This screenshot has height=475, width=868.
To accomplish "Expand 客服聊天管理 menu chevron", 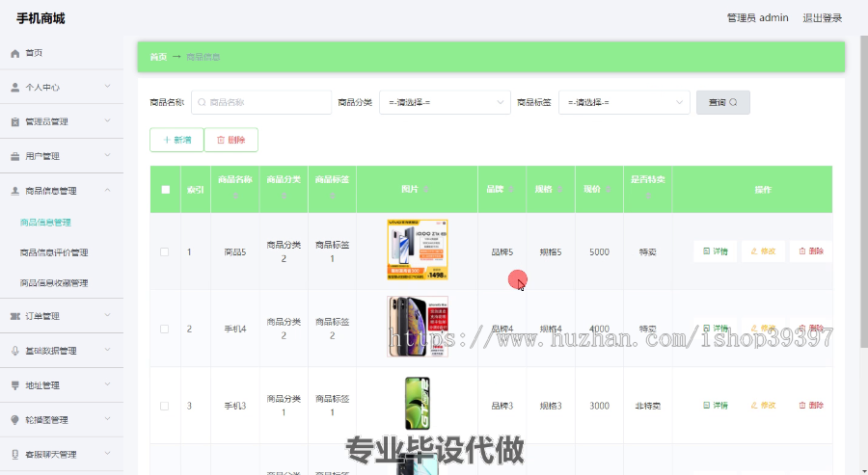I will pyautogui.click(x=107, y=454).
